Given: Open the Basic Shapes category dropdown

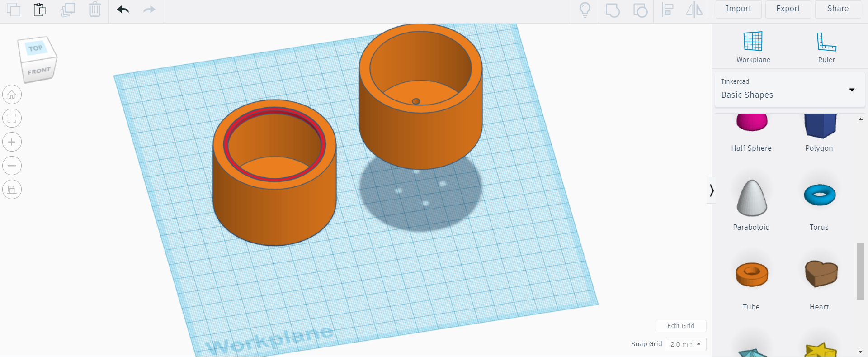Looking at the screenshot, I should click(790, 90).
